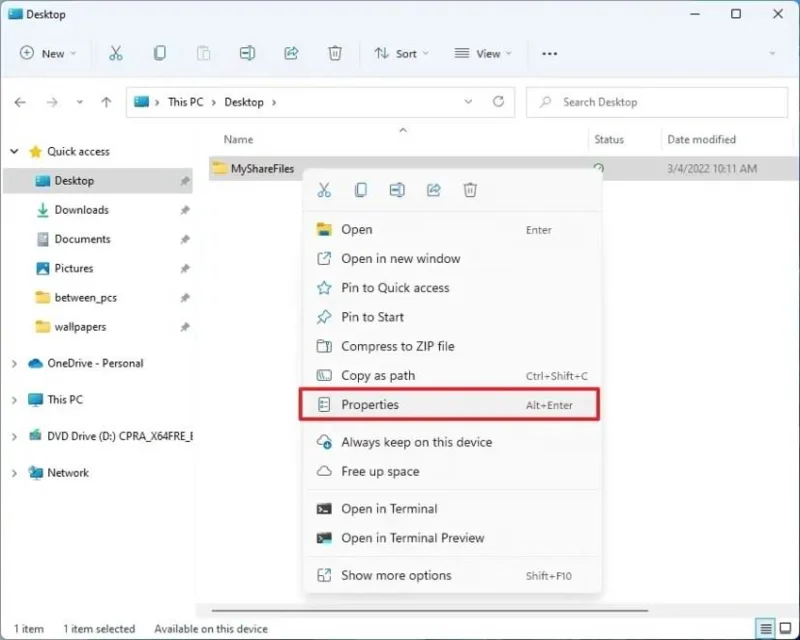800x640 pixels.
Task: Choose Copy as path
Action: coord(452,376)
